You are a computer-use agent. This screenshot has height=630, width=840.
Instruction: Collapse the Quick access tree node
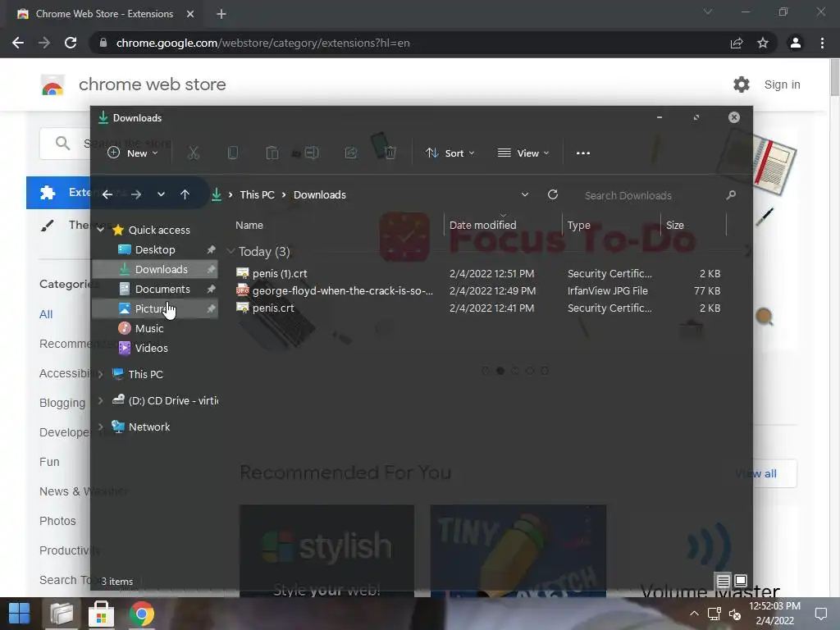pyautogui.click(x=101, y=230)
